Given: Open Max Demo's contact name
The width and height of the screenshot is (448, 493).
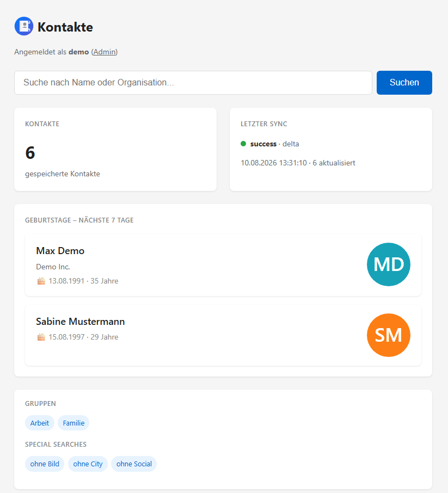Looking at the screenshot, I should tap(60, 251).
